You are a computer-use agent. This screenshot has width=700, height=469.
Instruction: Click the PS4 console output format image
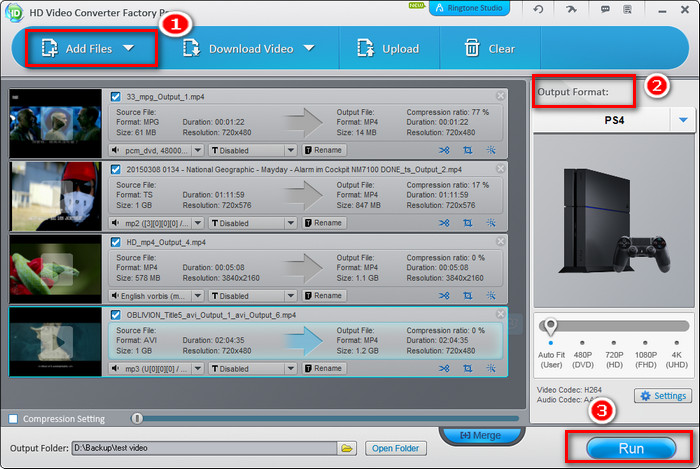pos(614,221)
